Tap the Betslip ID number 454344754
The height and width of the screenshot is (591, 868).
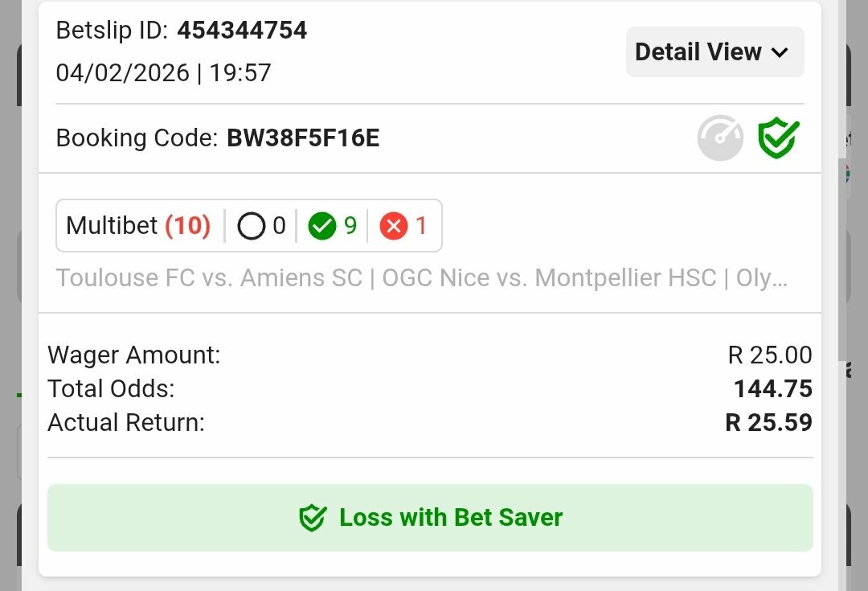242,31
